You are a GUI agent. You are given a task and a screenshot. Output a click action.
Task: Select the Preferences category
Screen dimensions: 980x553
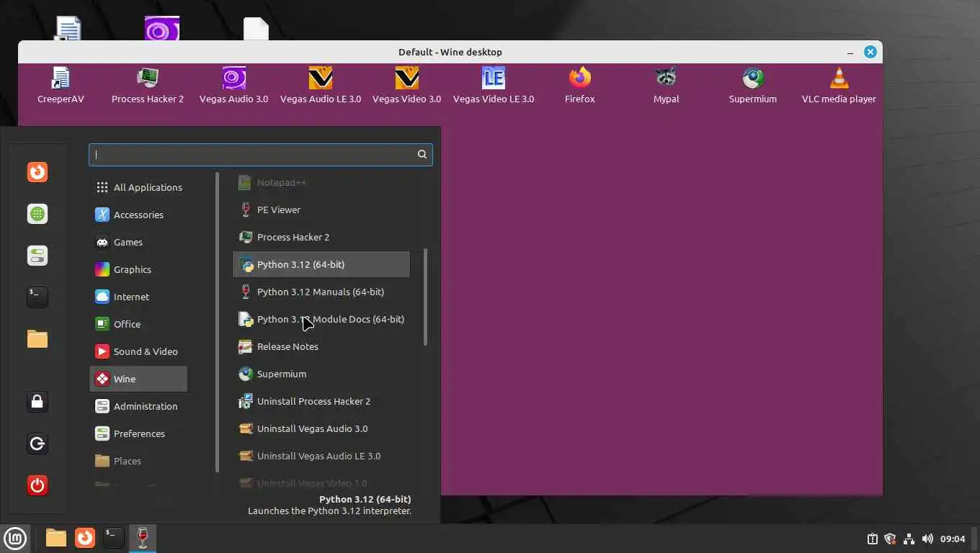(x=138, y=433)
